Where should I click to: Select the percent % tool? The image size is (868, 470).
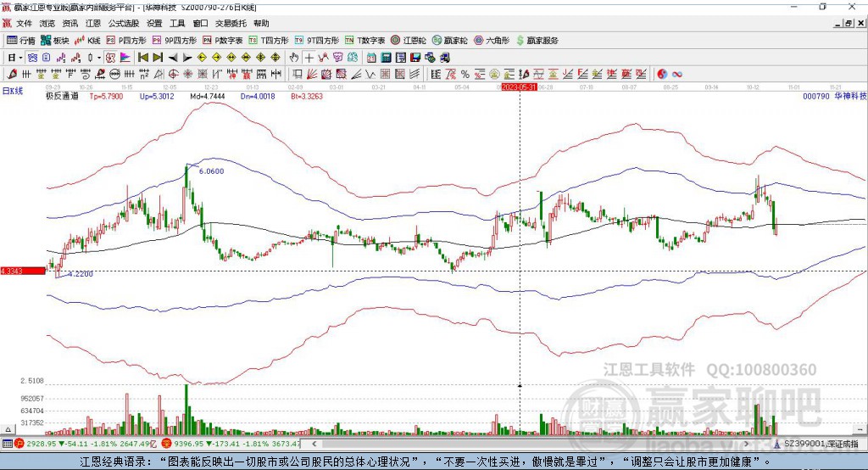coord(465,74)
